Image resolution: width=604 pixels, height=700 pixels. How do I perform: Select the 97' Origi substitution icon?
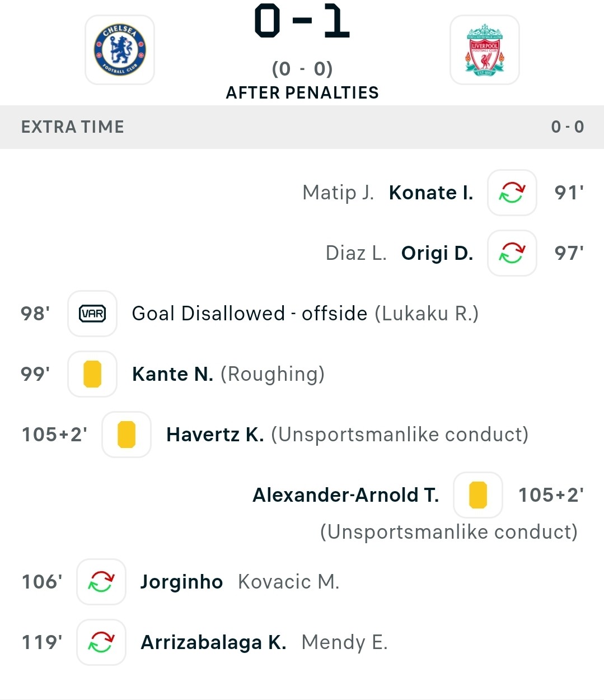pyautogui.click(x=512, y=253)
